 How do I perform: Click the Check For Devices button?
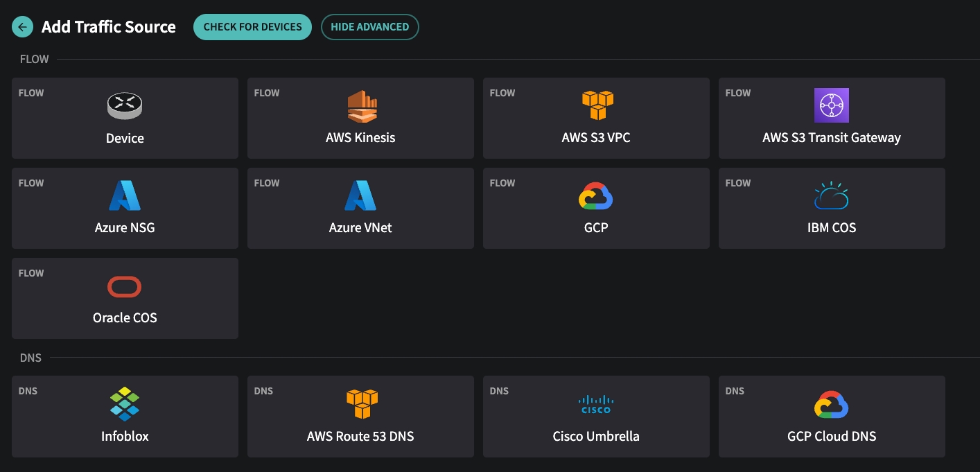coord(252,27)
